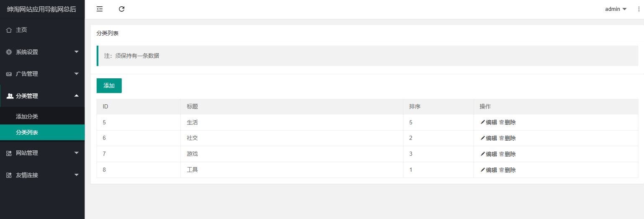Click the 删除 link for 生活 row
This screenshot has width=644, height=219.
[510, 122]
